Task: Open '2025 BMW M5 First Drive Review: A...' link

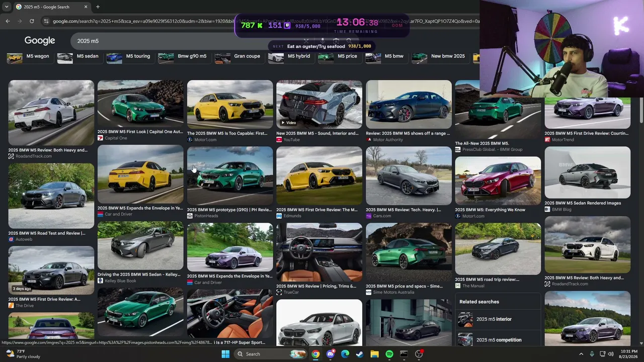Action: point(44,300)
